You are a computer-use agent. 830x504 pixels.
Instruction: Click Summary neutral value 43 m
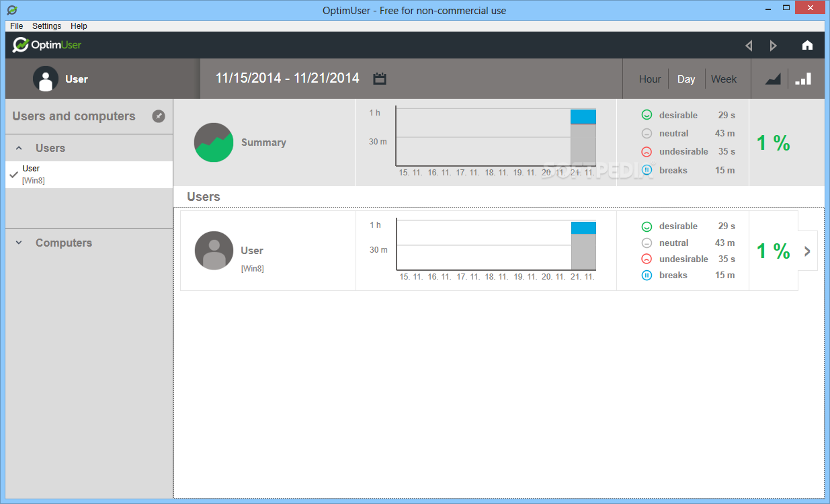click(725, 133)
